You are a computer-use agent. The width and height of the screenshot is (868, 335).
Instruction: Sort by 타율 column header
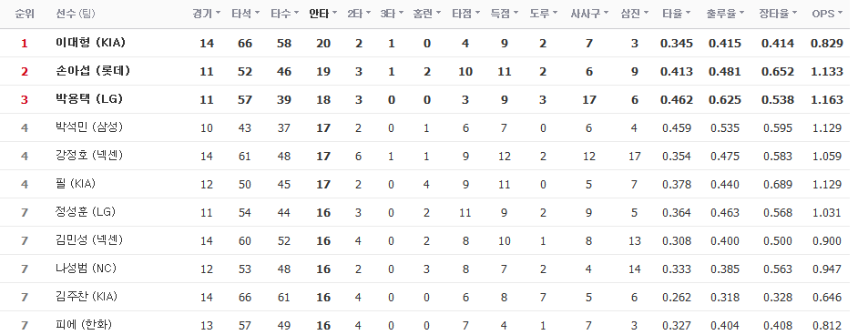677,14
